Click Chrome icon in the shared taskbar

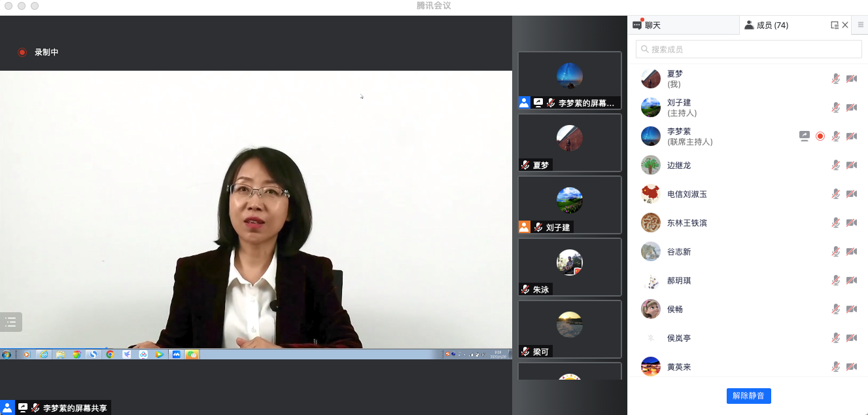110,354
